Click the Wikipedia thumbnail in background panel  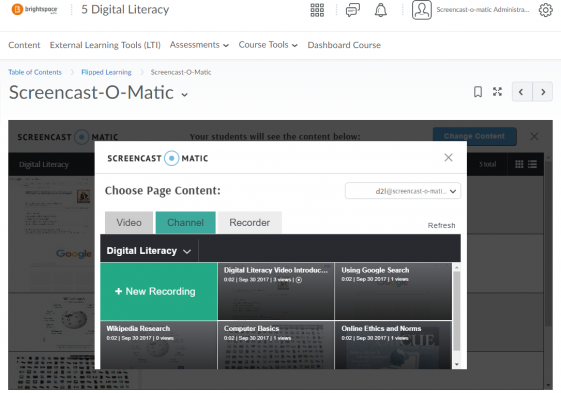[x=52, y=322]
